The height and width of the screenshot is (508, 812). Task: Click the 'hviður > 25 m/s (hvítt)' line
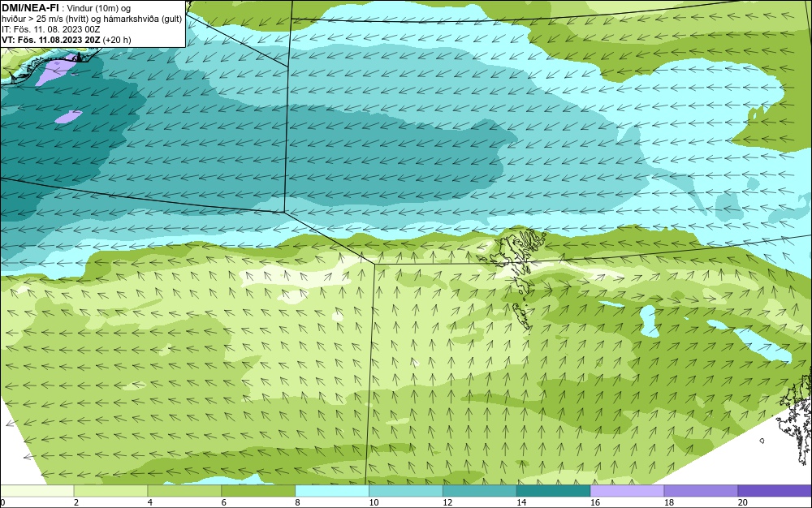92,19
